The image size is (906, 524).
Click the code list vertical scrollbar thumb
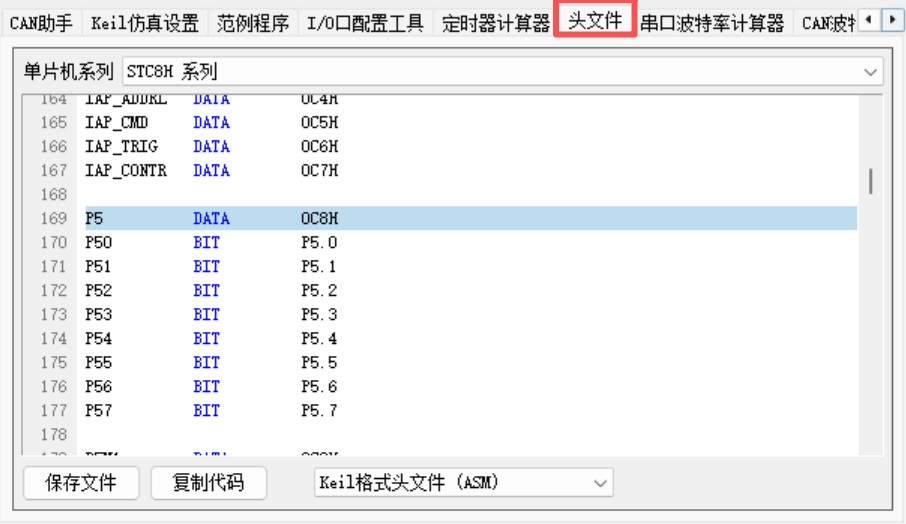(870, 181)
